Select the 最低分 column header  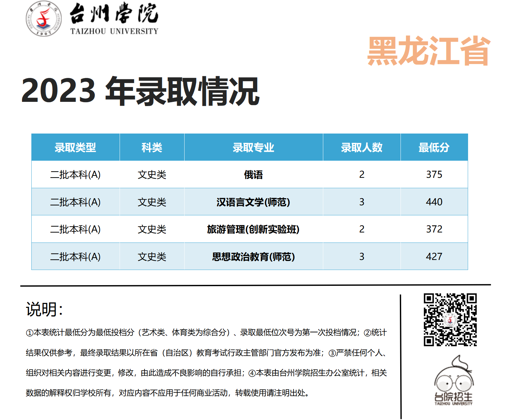(x=434, y=147)
